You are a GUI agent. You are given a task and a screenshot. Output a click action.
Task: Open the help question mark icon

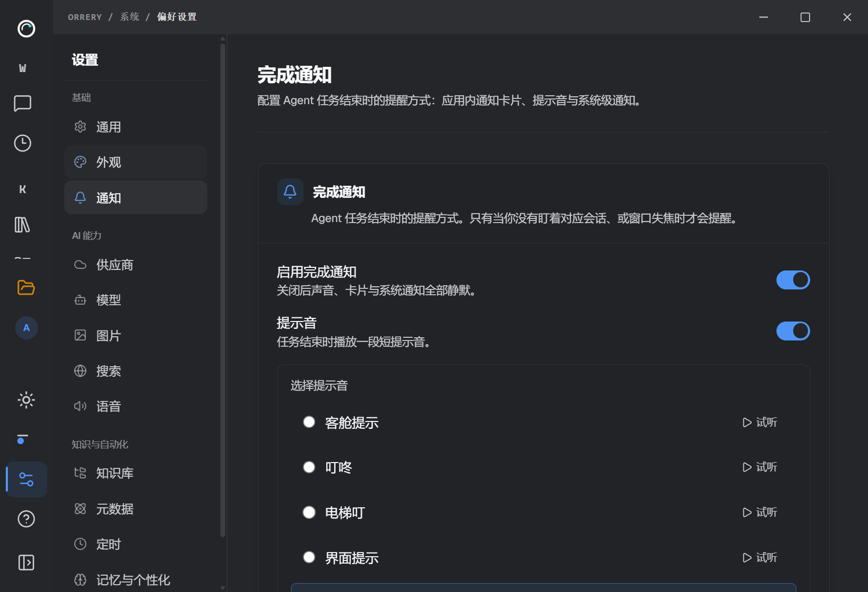[x=26, y=519]
